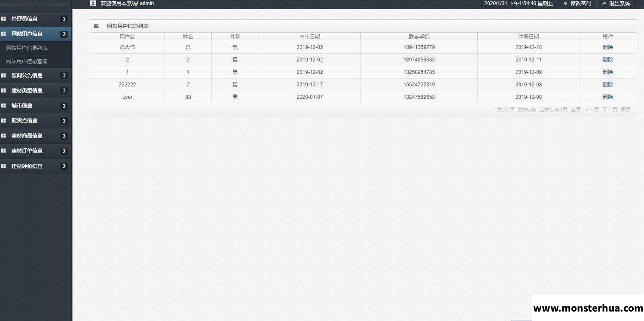Click 删除 for phone 18974859685
The width and height of the screenshot is (644, 321).
(608, 60)
